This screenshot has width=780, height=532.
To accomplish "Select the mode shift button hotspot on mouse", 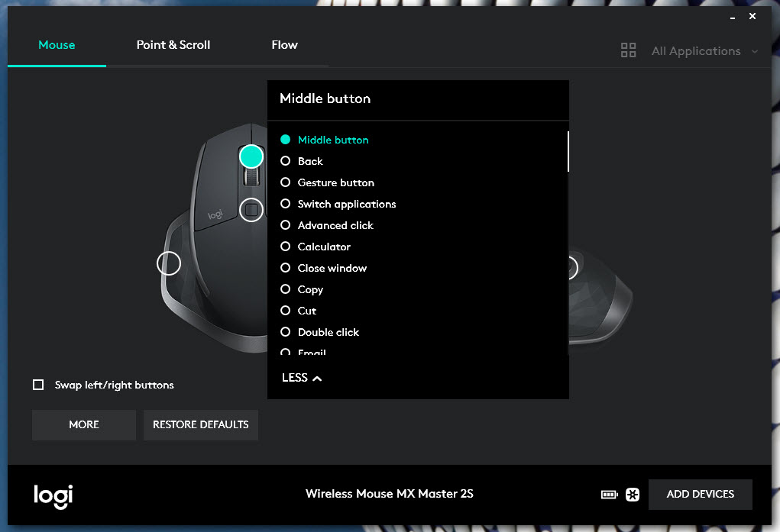I will 251,210.
